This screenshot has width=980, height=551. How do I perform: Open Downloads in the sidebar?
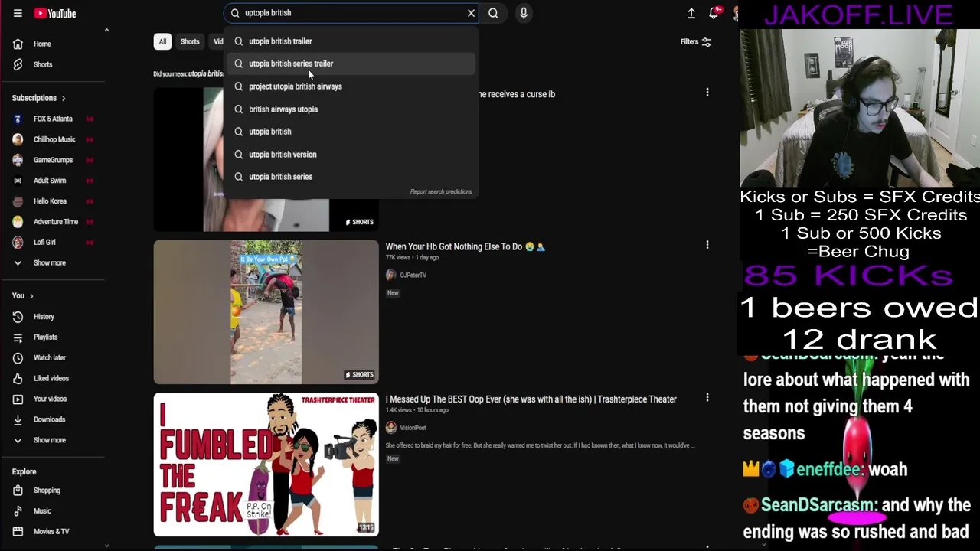click(x=54, y=420)
